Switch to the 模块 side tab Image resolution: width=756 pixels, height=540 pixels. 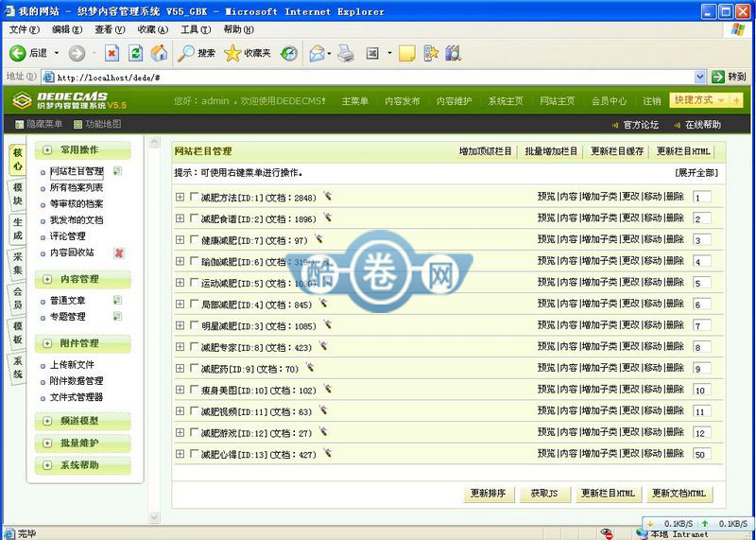click(18, 194)
